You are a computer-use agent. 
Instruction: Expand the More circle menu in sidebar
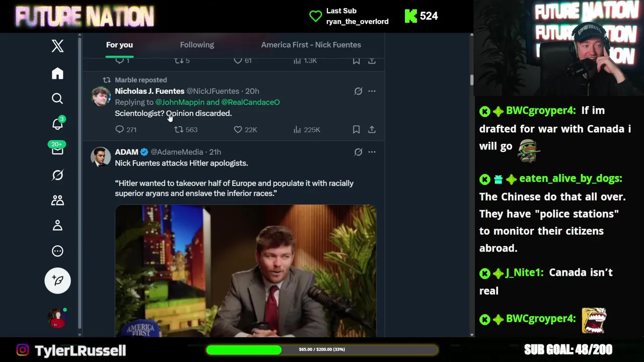coord(57,251)
